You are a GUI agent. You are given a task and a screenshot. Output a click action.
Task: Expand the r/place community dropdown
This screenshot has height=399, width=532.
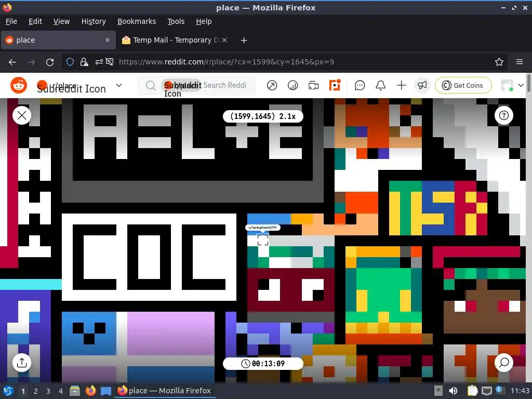coord(119,85)
